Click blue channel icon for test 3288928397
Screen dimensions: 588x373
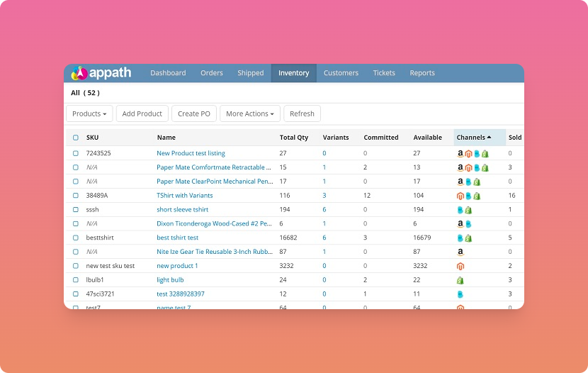tap(460, 294)
